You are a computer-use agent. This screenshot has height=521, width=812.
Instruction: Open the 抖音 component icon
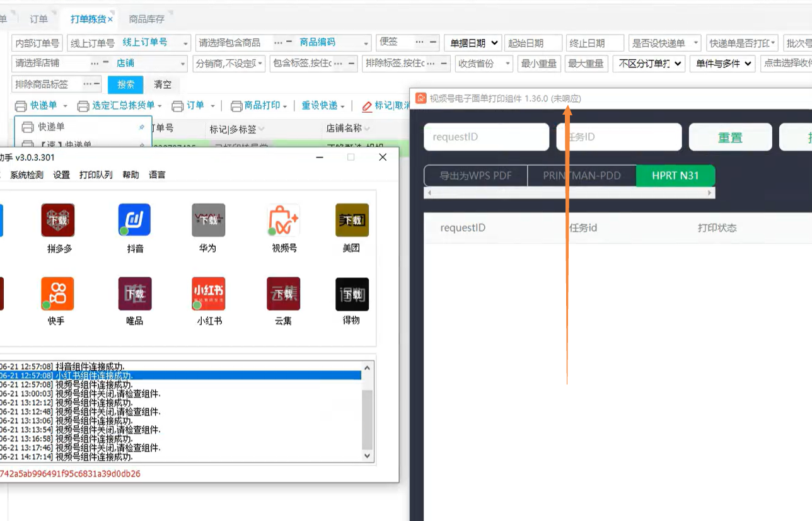pos(134,220)
